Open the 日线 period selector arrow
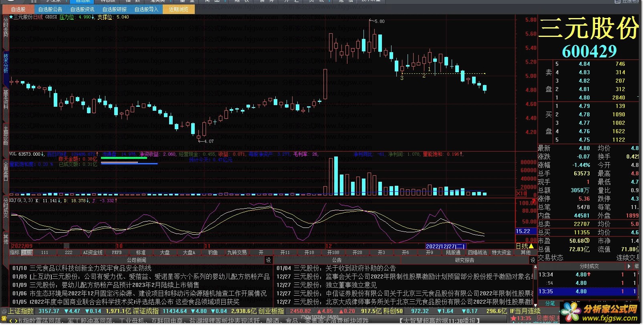 point(531,246)
